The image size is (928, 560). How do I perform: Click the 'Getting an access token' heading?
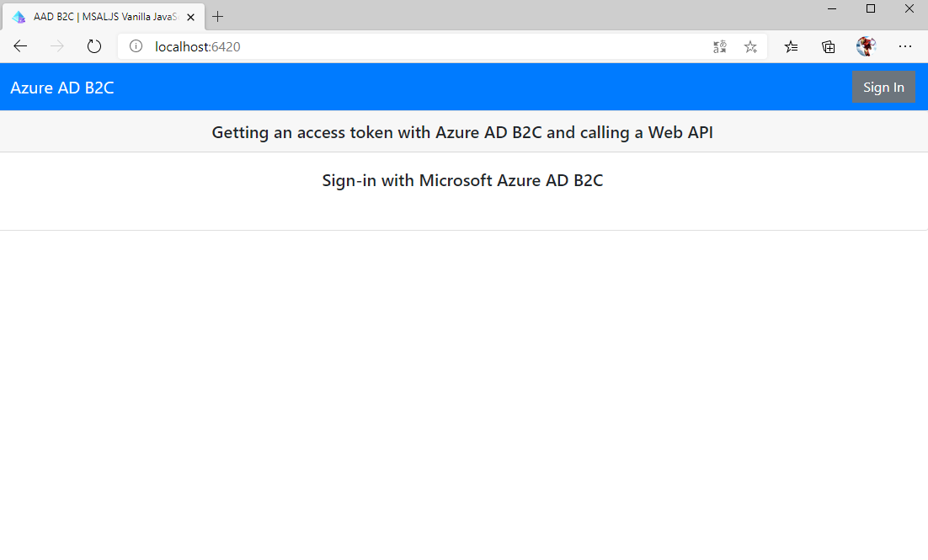pos(462,132)
